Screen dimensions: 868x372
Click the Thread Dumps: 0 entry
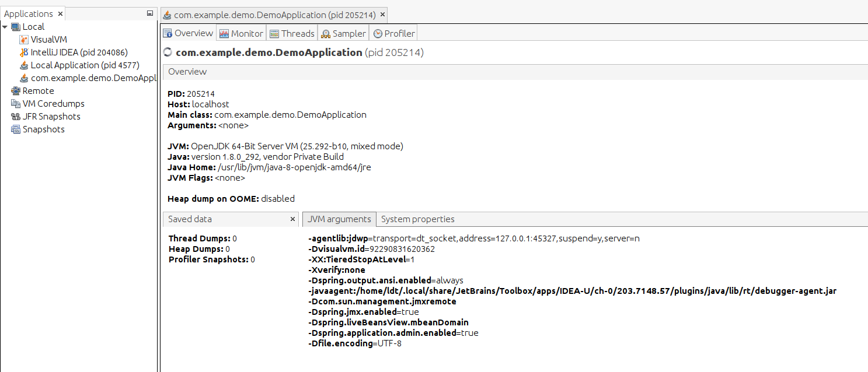coord(203,238)
